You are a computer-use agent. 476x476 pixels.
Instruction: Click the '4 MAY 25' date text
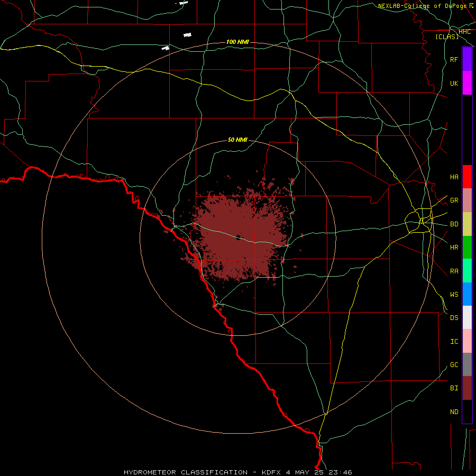click(306, 472)
